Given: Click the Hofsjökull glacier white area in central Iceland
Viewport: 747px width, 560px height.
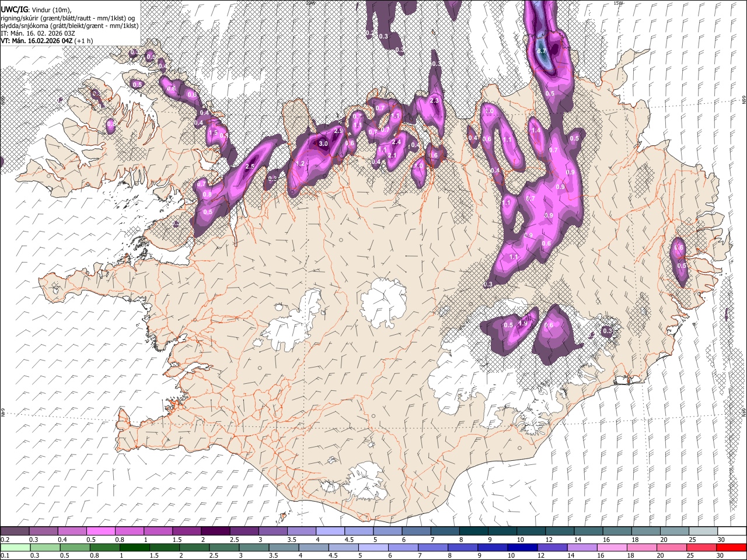Looking at the screenshot, I should (x=383, y=302).
